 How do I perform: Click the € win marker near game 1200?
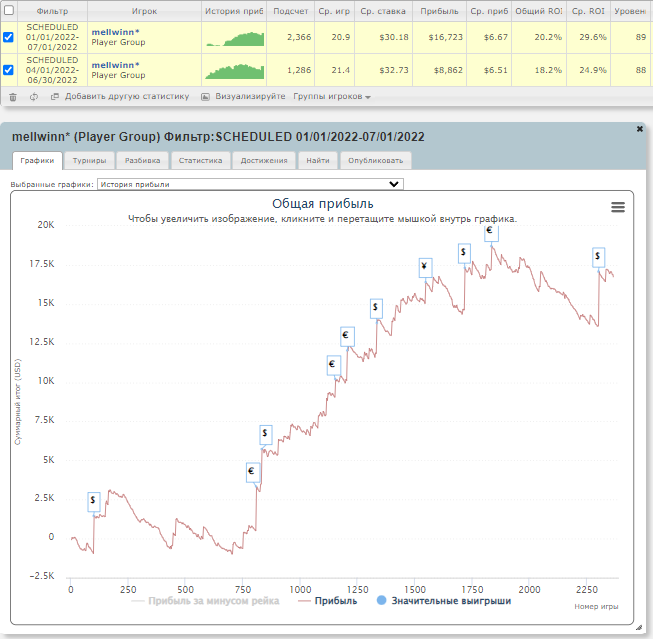(347, 337)
